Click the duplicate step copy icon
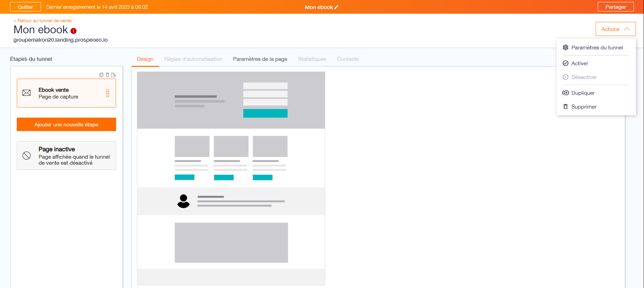644x288 pixels. click(x=101, y=75)
